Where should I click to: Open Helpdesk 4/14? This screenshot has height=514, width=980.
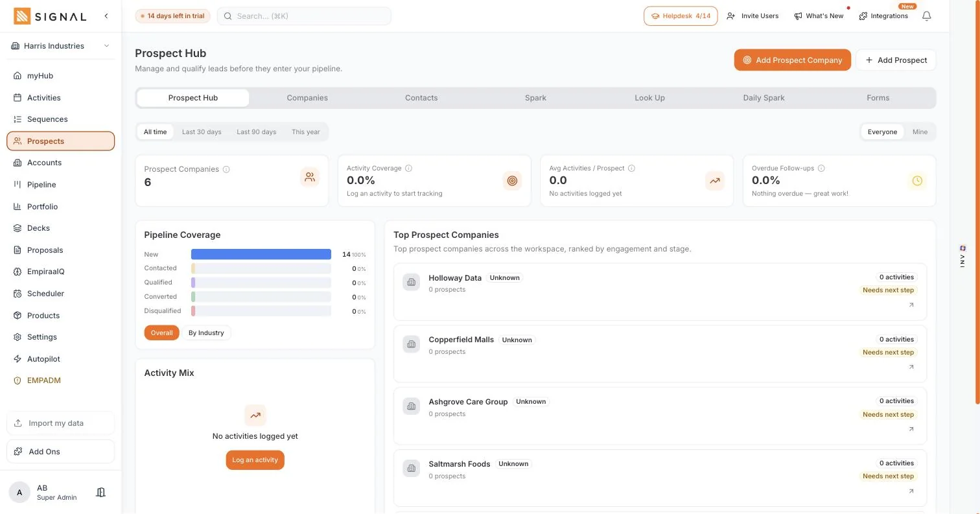click(681, 16)
